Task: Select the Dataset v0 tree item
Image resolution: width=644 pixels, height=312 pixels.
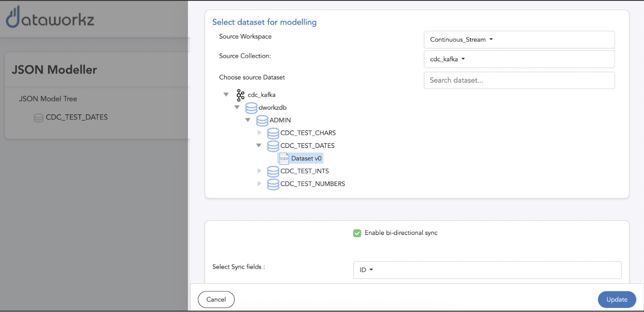Action: tap(306, 158)
